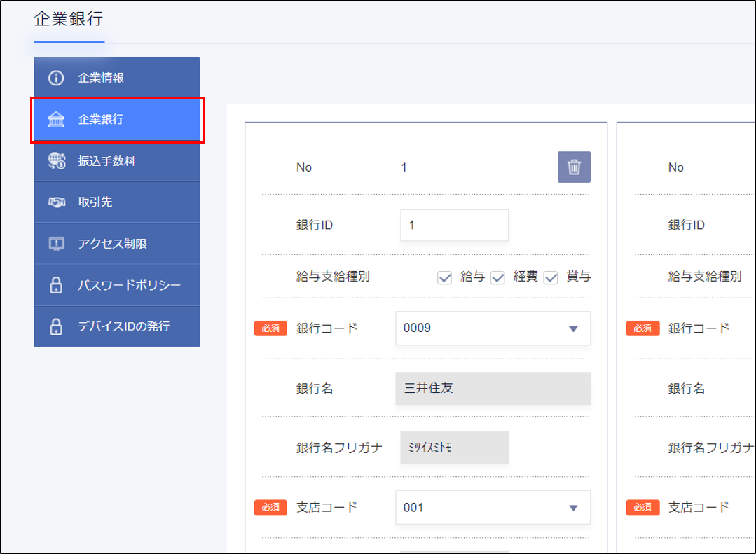This screenshot has width=756, height=554.
Task: Click the info circle icon beside 企業情報
Action: [56, 78]
